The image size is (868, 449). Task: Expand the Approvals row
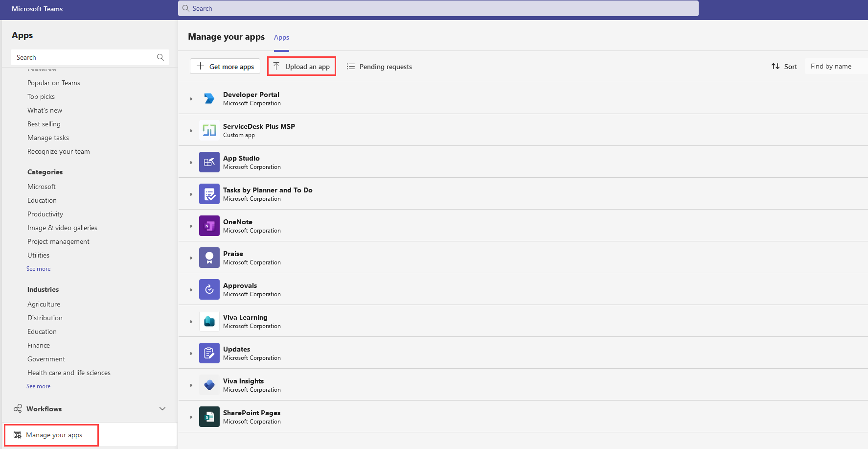tap(191, 290)
